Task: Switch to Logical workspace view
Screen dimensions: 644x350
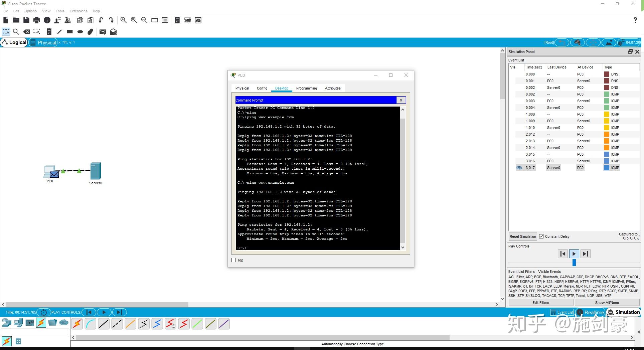Action: tap(14, 42)
